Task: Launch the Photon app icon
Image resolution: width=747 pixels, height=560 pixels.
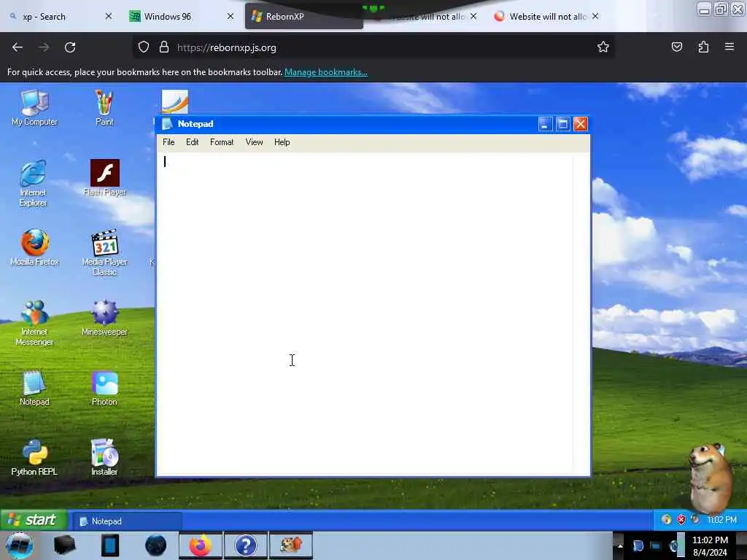Action: [x=104, y=388]
